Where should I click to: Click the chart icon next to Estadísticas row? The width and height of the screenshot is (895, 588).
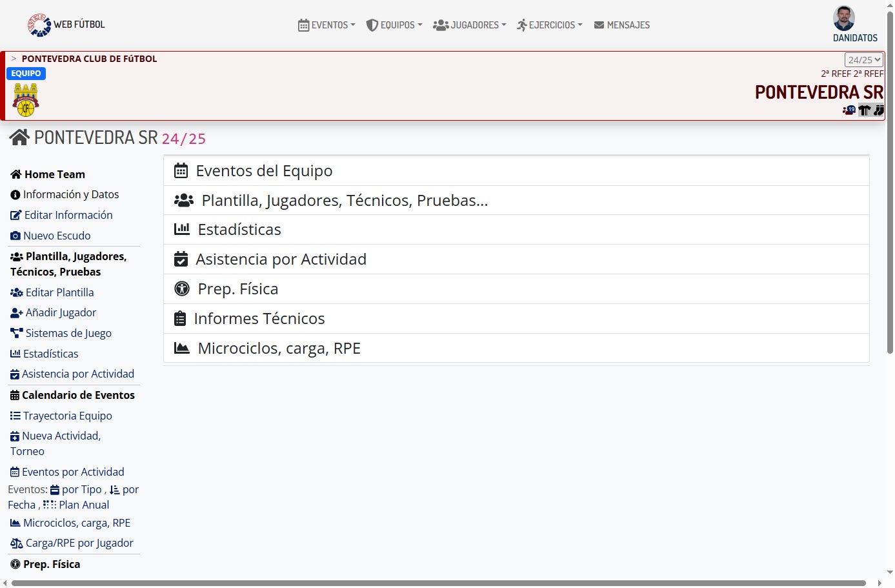tap(182, 229)
